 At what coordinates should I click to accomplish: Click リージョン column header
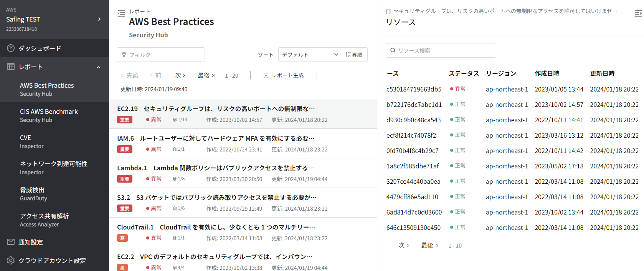pos(501,73)
